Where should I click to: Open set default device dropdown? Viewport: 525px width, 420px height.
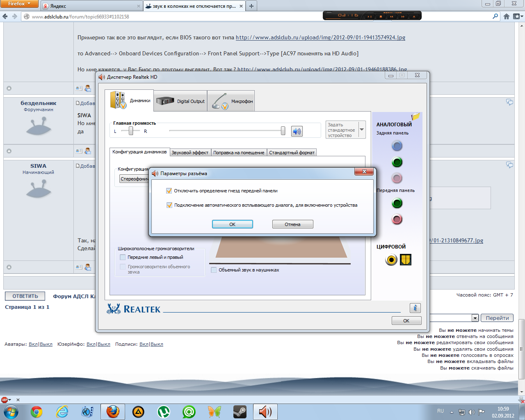[x=362, y=130]
